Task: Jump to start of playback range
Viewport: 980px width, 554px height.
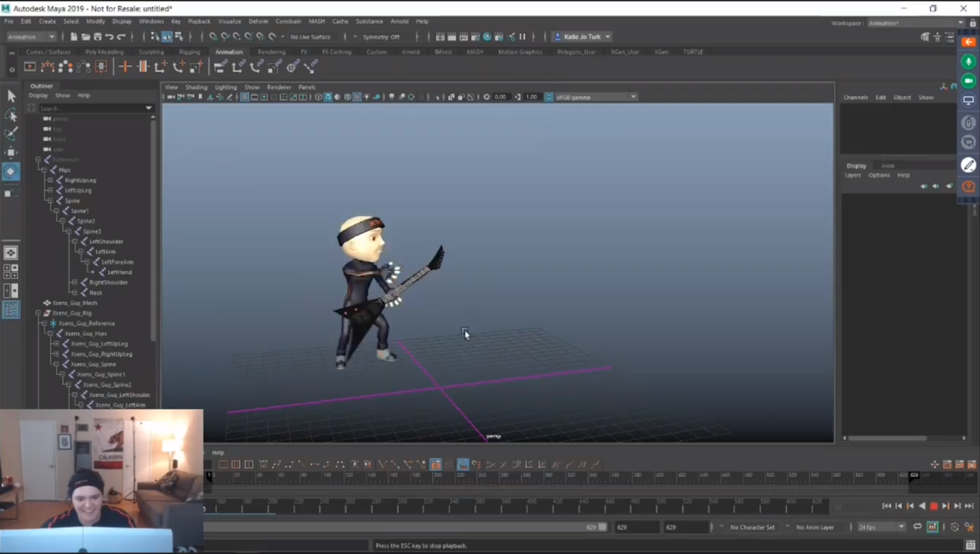Action: pos(887,506)
